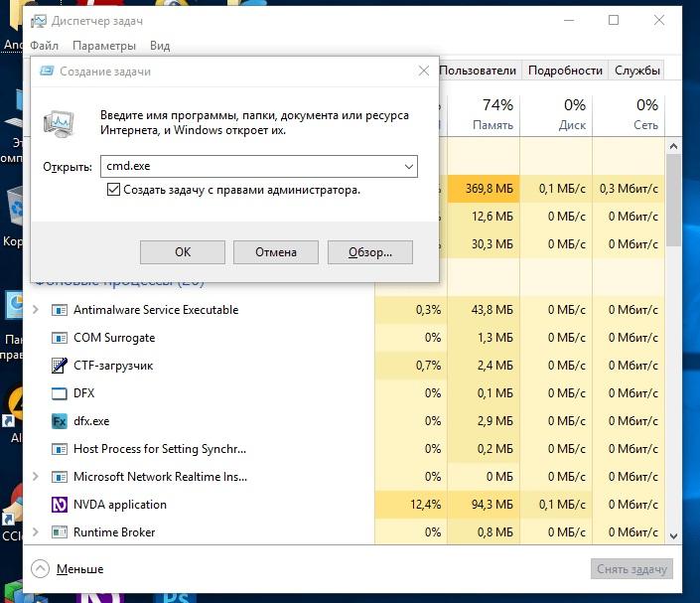Close the Создание задачи dialog
This screenshot has width=700, height=603.
pos(424,71)
